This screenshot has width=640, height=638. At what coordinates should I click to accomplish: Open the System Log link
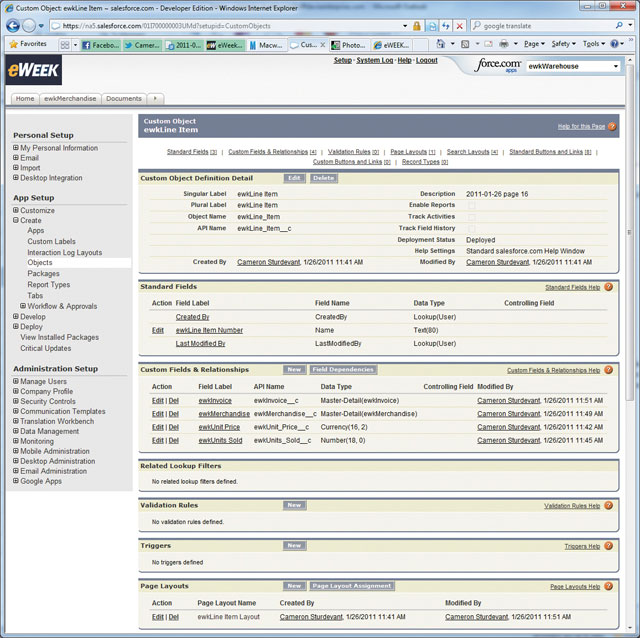[375, 60]
